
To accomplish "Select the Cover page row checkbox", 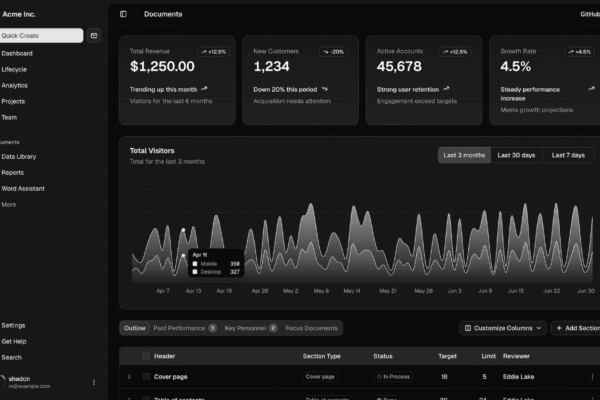I will (146, 377).
